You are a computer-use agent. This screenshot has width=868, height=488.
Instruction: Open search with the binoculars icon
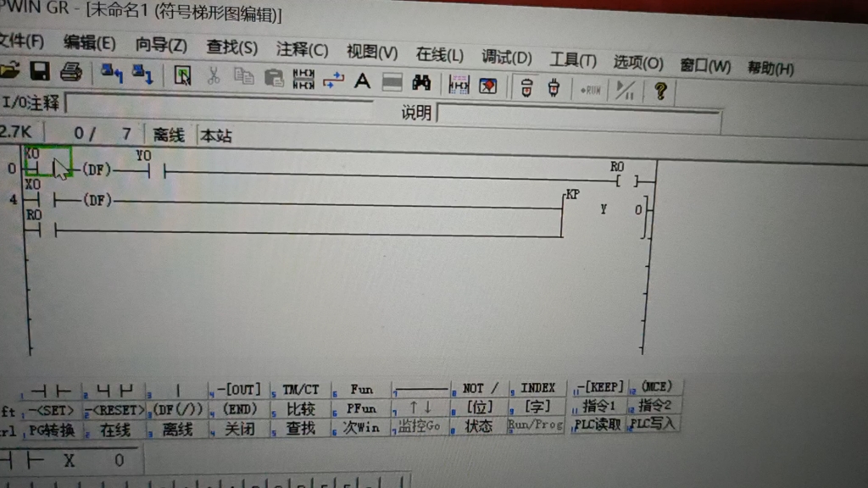421,80
